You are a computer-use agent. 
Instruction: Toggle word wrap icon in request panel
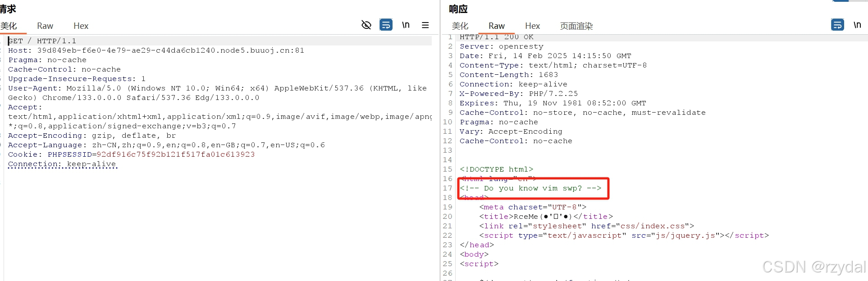tap(386, 25)
